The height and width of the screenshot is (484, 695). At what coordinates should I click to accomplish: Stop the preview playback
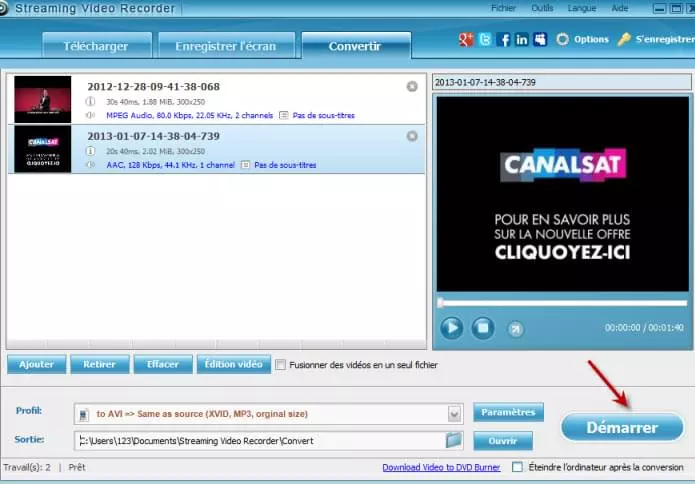click(483, 328)
